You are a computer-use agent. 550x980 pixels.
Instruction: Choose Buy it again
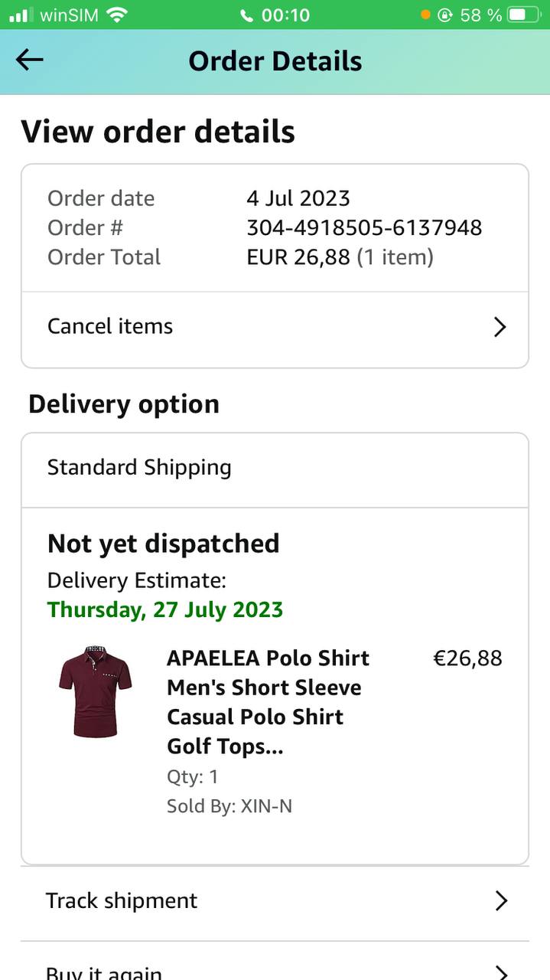click(x=104, y=972)
